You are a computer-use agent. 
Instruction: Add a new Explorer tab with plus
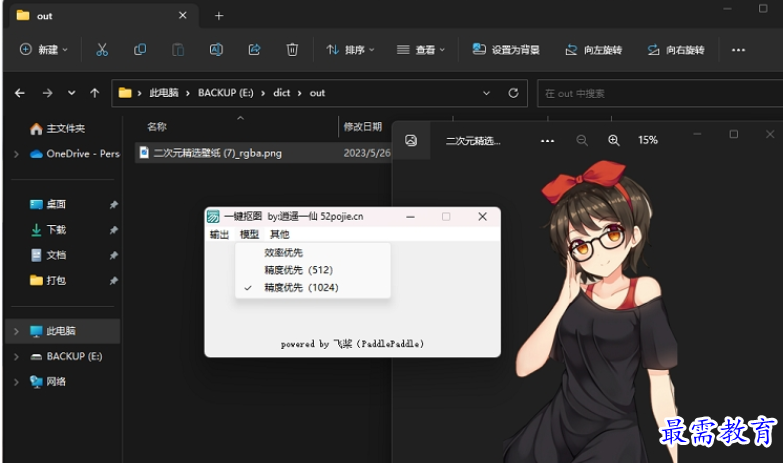click(219, 16)
